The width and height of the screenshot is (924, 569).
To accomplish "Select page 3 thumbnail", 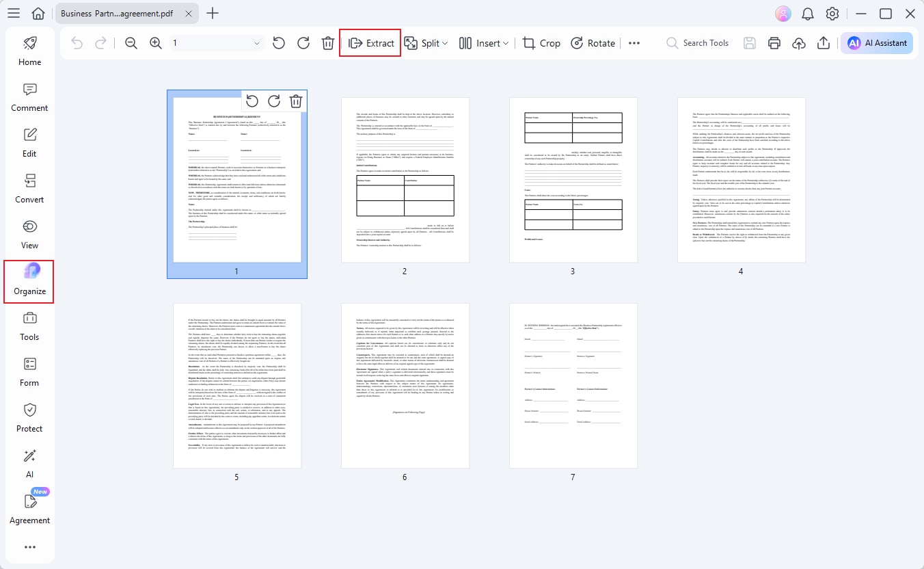I will pos(573,180).
